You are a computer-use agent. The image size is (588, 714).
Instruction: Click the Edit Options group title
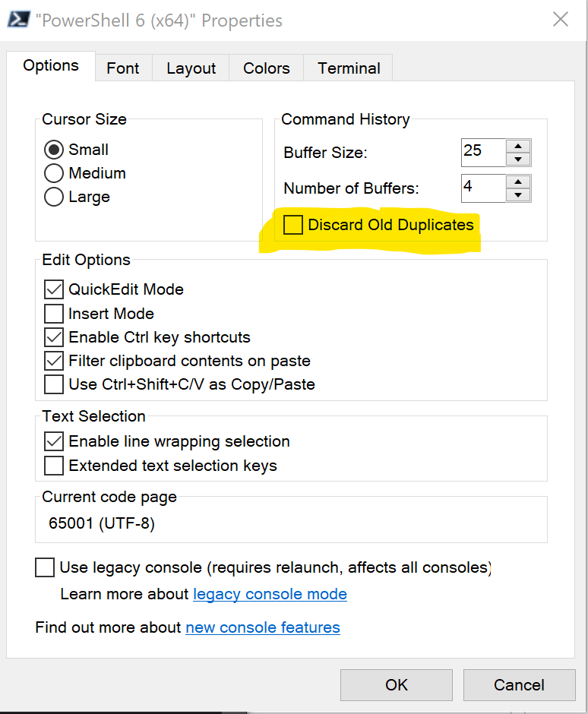coord(86,260)
